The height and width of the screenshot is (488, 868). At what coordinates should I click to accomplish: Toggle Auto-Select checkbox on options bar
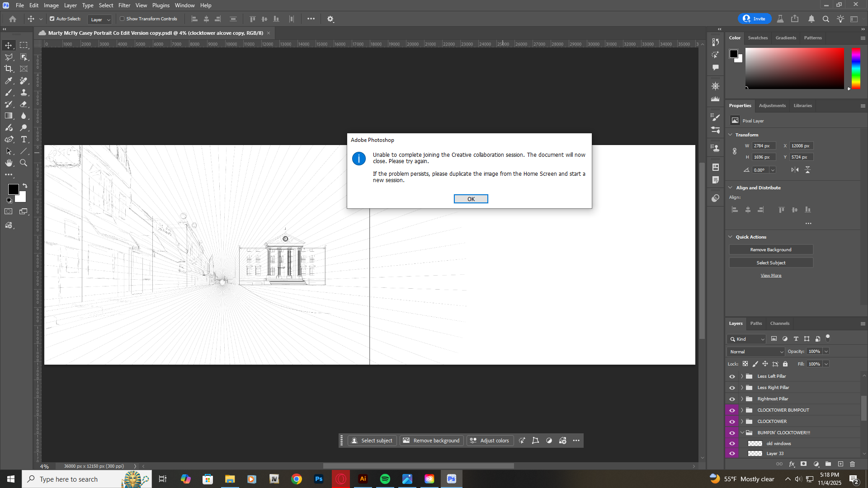click(52, 19)
